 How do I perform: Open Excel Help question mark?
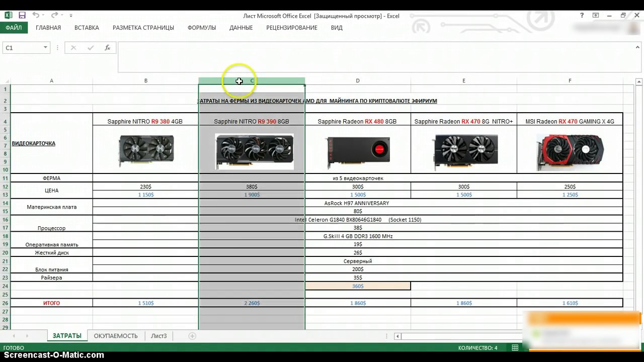click(582, 16)
